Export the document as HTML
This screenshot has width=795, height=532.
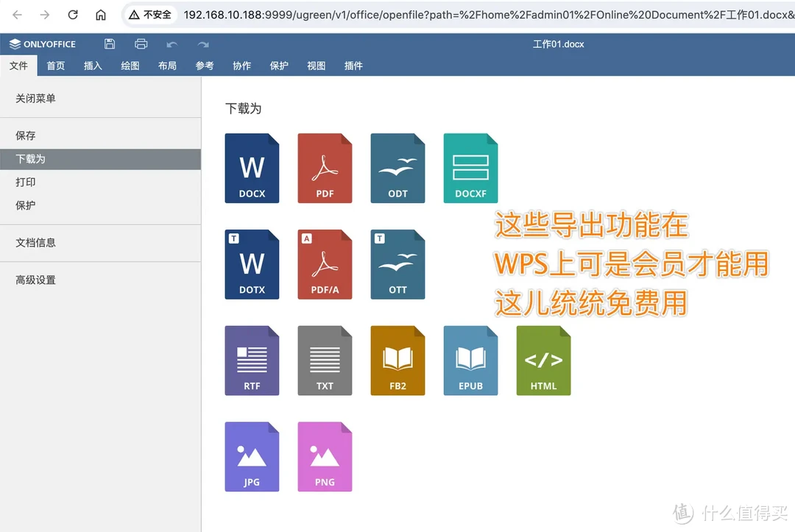pos(543,360)
